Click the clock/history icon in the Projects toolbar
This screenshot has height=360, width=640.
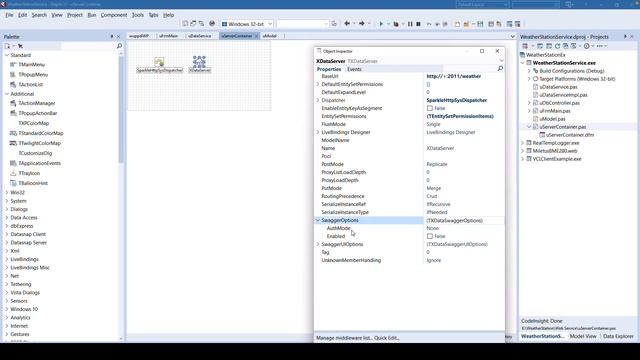tap(587, 46)
